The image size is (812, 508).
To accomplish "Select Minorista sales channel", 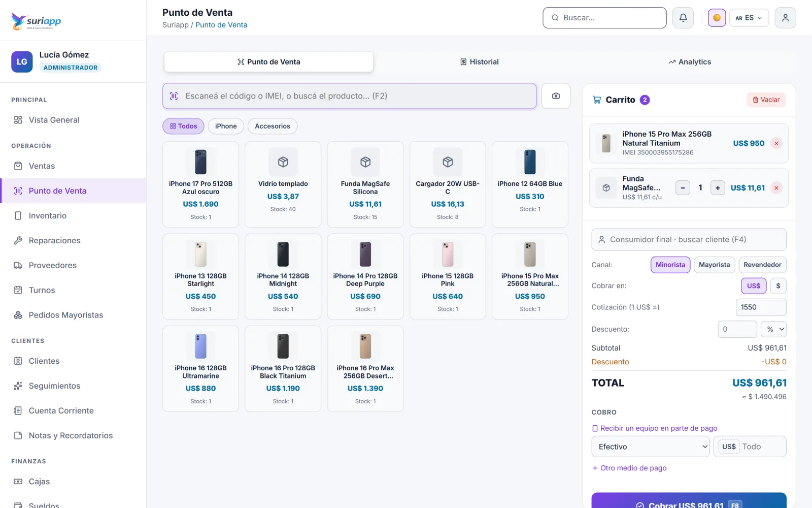I will click(x=670, y=265).
